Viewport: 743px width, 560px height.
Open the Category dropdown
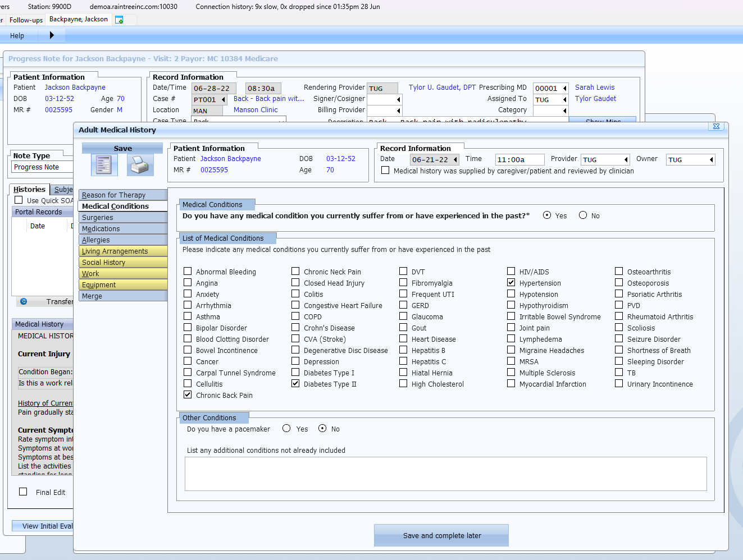click(x=565, y=111)
